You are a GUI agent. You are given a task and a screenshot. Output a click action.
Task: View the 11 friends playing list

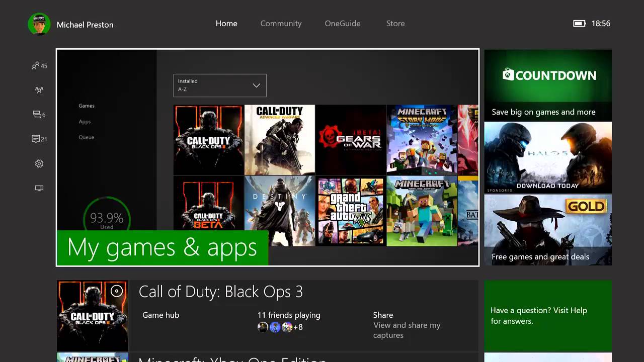pyautogui.click(x=289, y=315)
